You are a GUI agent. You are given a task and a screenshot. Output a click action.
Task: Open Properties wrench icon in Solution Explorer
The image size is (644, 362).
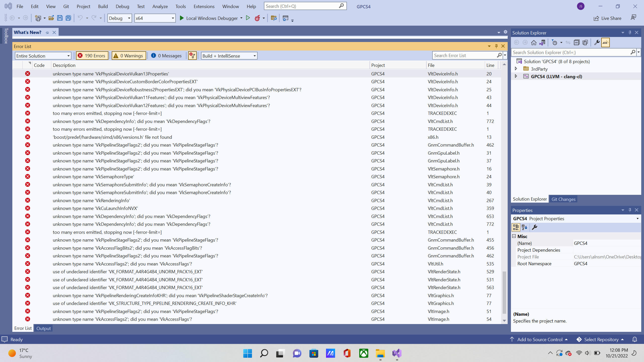point(596,42)
